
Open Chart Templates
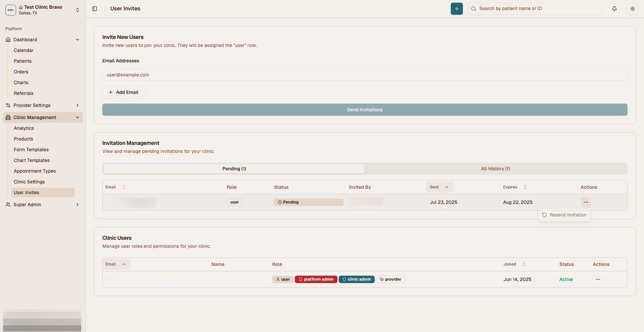[x=32, y=160]
